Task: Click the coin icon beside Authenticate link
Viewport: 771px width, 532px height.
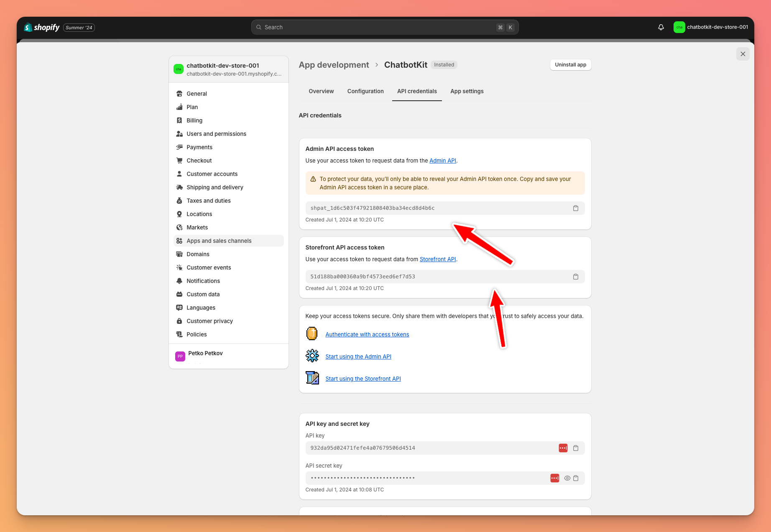Action: tap(312, 334)
